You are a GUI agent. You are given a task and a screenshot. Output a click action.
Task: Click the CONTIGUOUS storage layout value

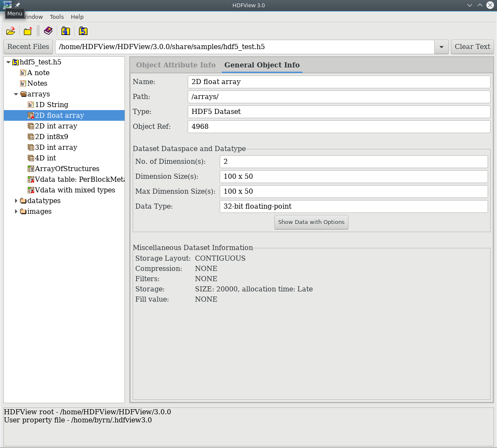[220, 259]
